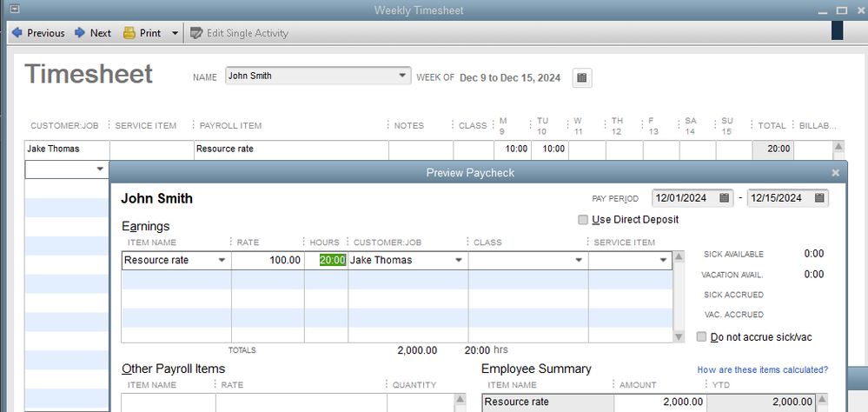This screenshot has height=412, width=868.
Task: Click Edit Single Activity
Action: point(239,33)
